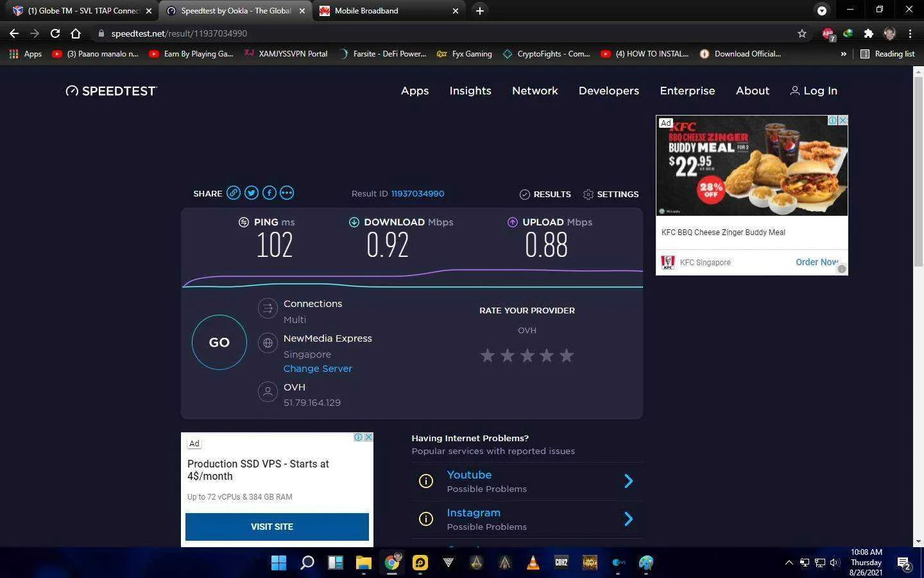Bookmark this page with star icon

(802, 33)
